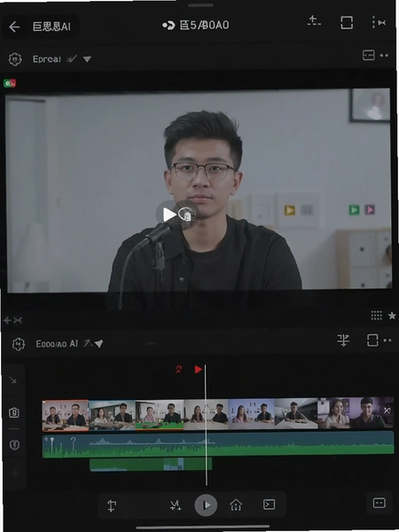This screenshot has width=399, height=532.
Task: Select the last clip with two smiling people
Action: [356, 413]
